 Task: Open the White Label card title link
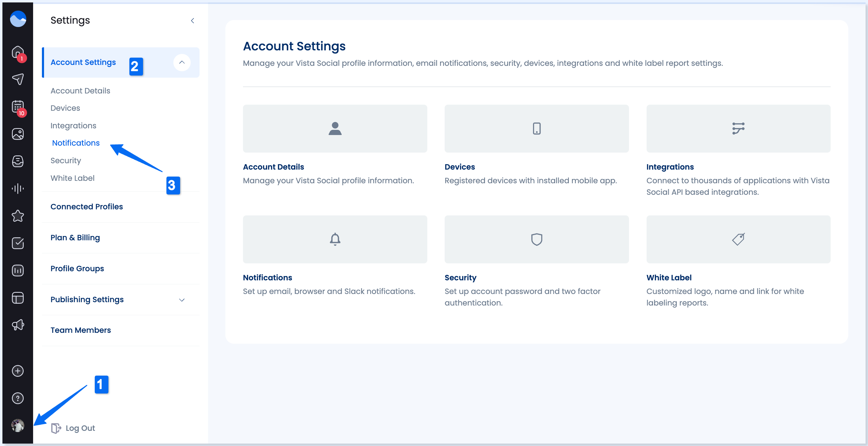click(x=669, y=278)
